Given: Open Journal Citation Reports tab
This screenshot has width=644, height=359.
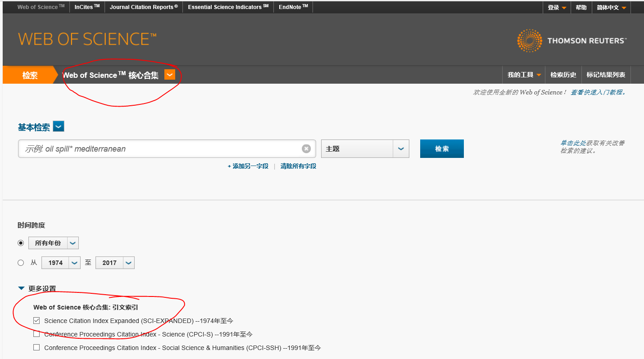Looking at the screenshot, I should 144,7.
